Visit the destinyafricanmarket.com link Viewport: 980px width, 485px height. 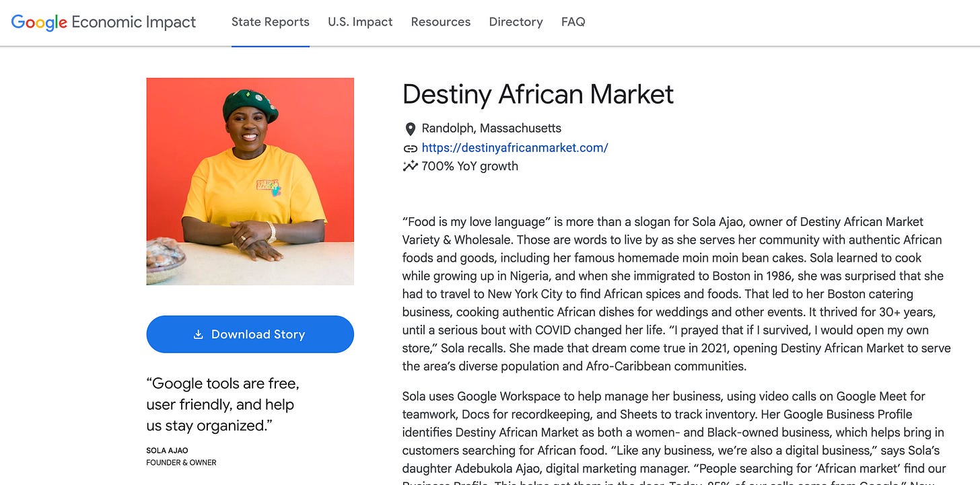[x=515, y=148]
